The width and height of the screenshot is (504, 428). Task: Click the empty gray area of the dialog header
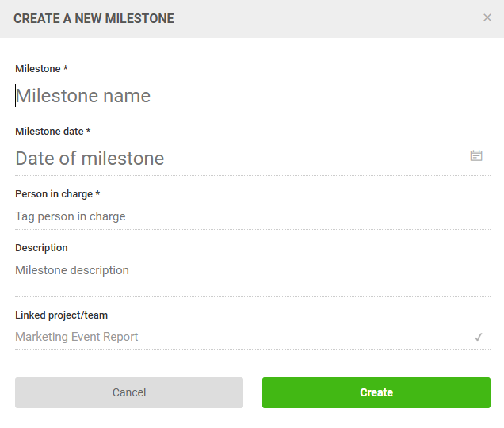[333, 18]
